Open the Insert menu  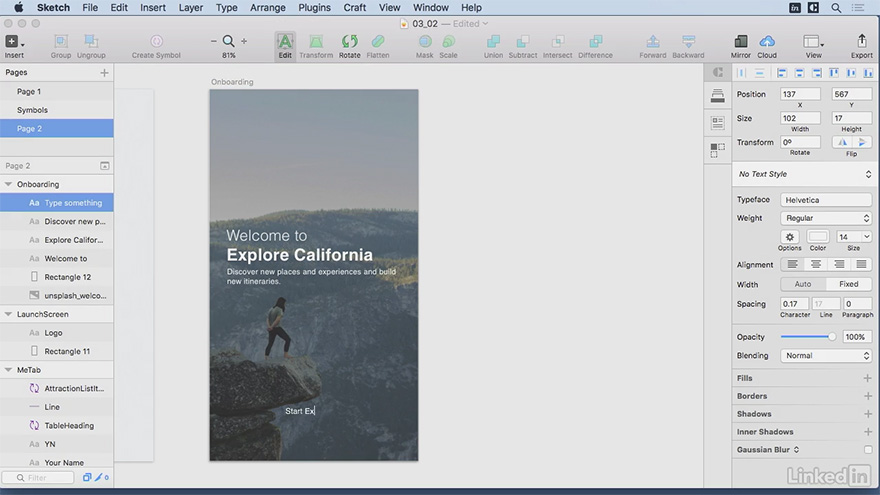[x=153, y=7]
